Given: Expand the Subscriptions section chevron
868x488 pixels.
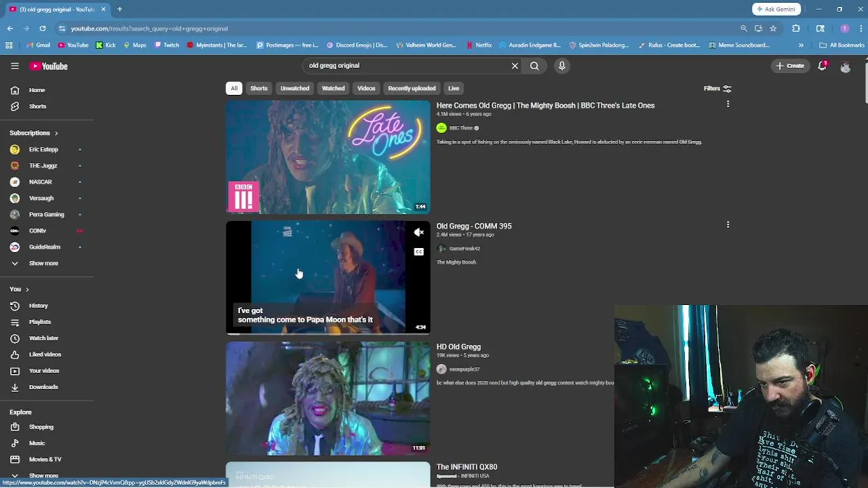Looking at the screenshot, I should pyautogui.click(x=56, y=133).
